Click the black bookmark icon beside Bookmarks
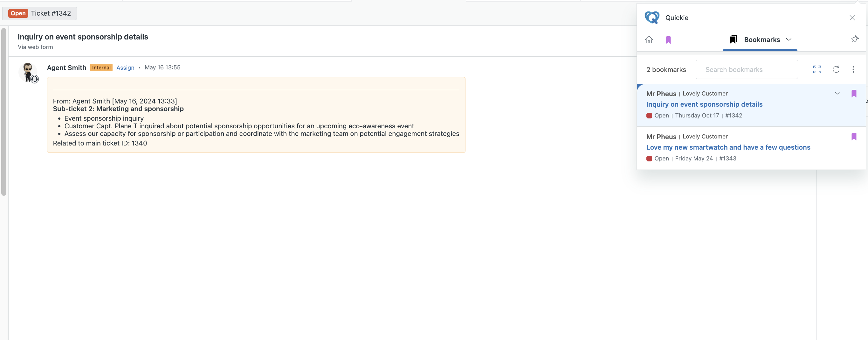 point(733,39)
